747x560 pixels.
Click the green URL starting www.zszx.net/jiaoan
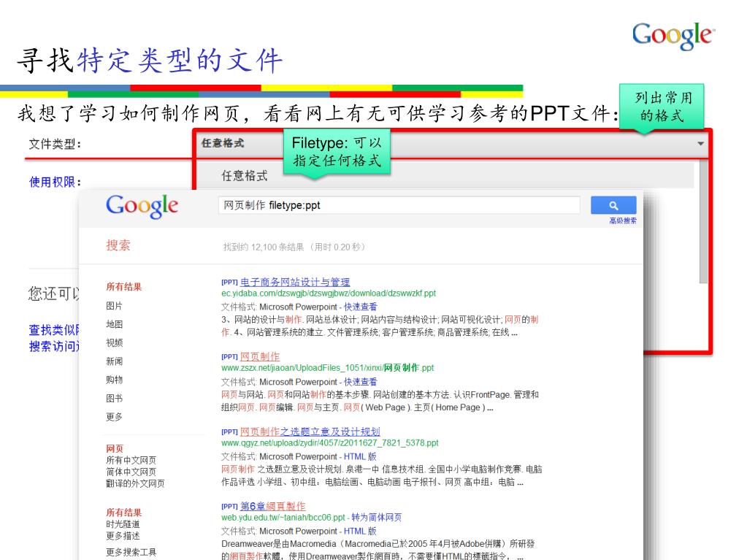pyautogui.click(x=328, y=368)
